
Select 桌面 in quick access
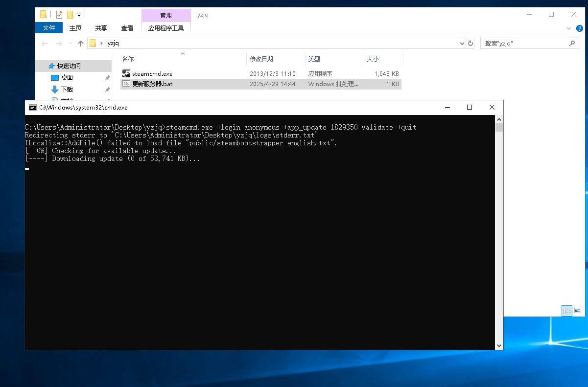pos(67,78)
